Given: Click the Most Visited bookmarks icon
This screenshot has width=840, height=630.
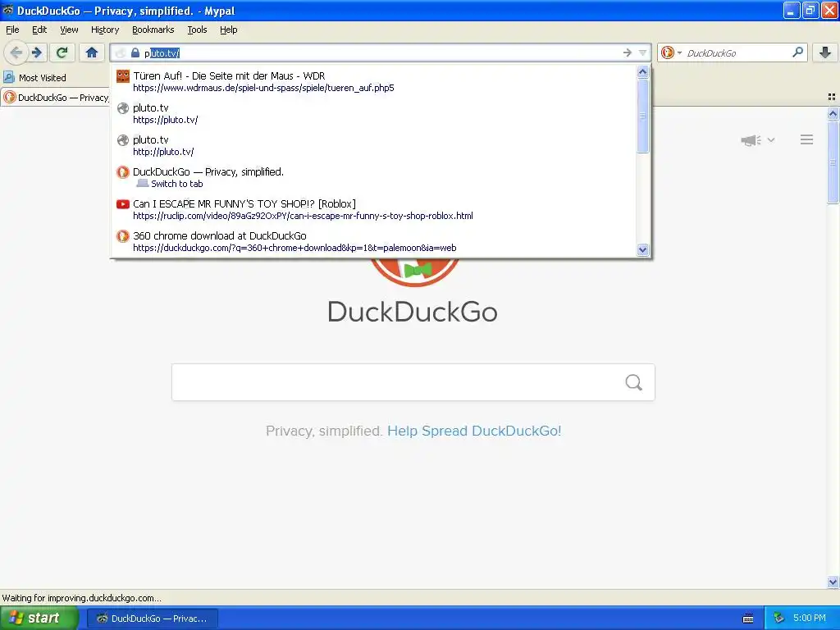Looking at the screenshot, I should tap(9, 77).
